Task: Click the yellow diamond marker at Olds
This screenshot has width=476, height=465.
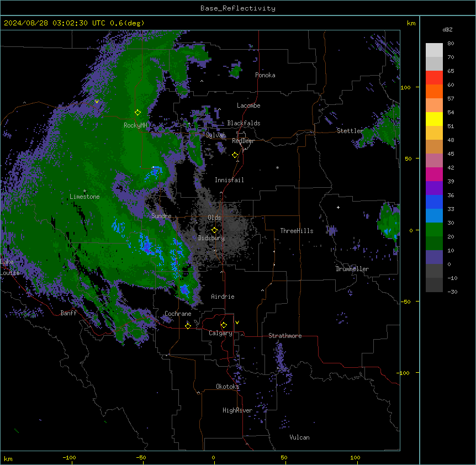Action: (x=214, y=230)
